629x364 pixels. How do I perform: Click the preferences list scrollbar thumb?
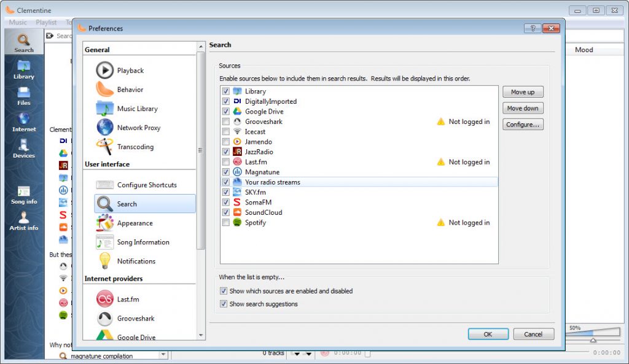(201, 150)
